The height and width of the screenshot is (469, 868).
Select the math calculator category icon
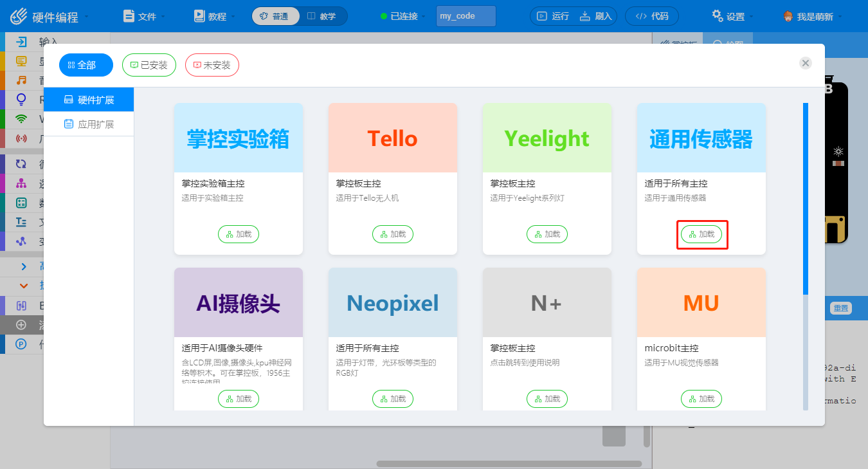pos(21,203)
